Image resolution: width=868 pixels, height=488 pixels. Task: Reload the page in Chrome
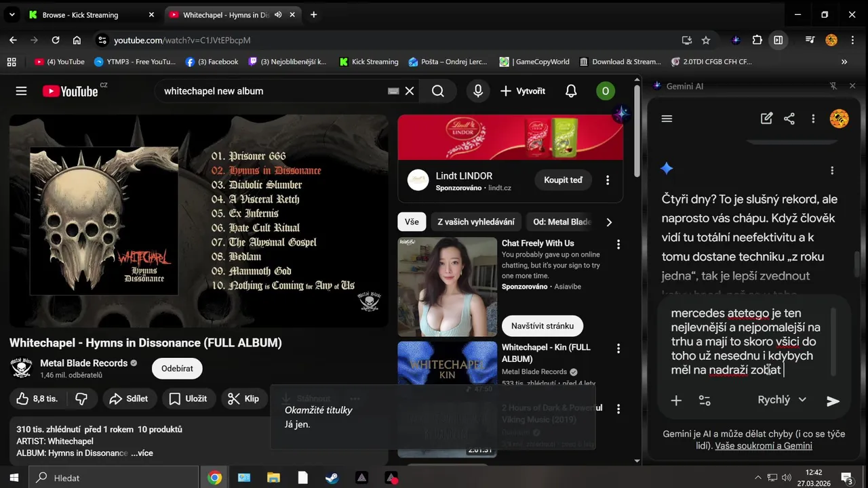56,40
